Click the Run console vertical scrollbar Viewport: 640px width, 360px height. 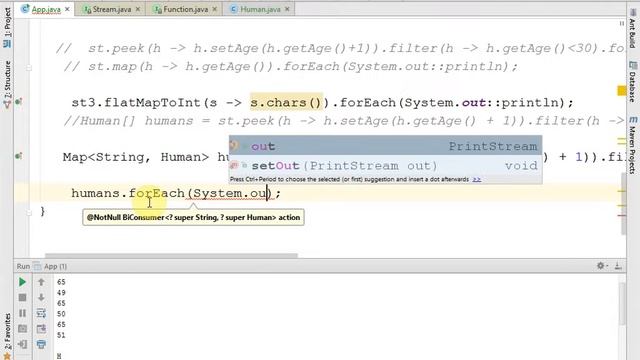point(622,304)
